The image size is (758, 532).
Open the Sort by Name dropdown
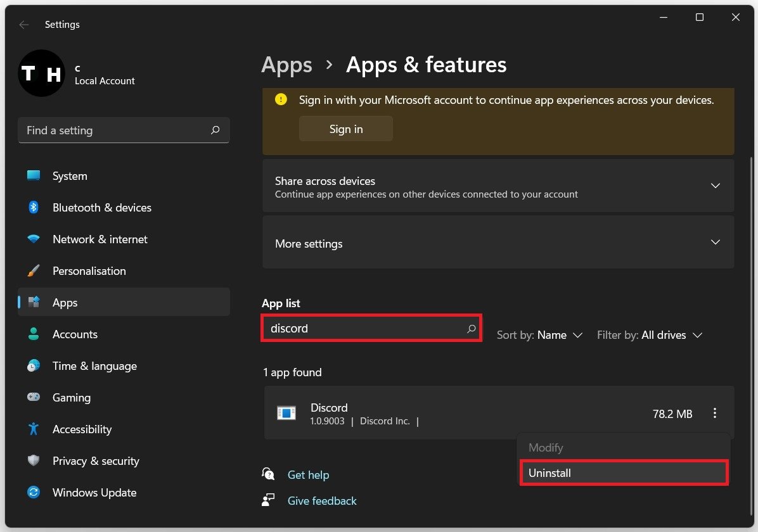click(x=539, y=335)
